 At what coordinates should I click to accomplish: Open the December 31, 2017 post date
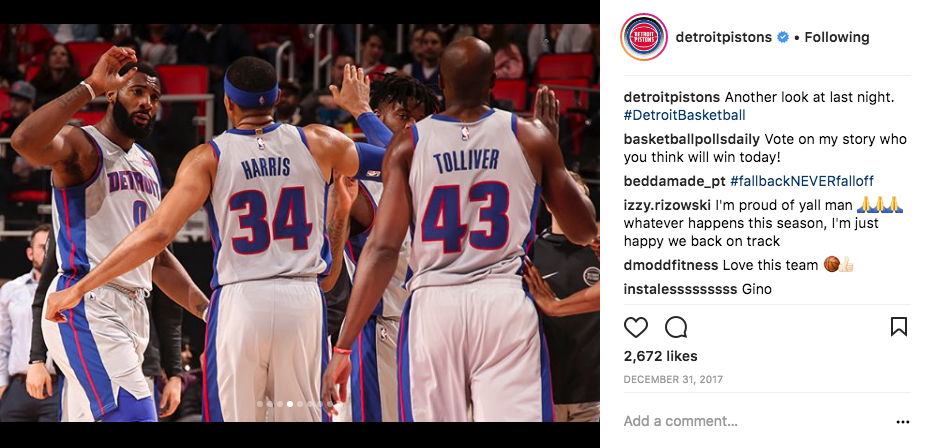pyautogui.click(x=673, y=379)
